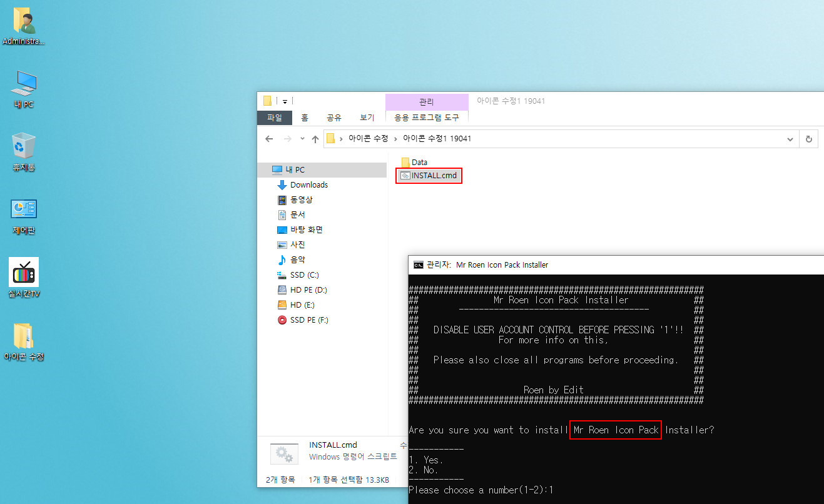The width and height of the screenshot is (824, 504).
Task: Open the 아이콘 수정 desktop folder
Action: pos(24,341)
